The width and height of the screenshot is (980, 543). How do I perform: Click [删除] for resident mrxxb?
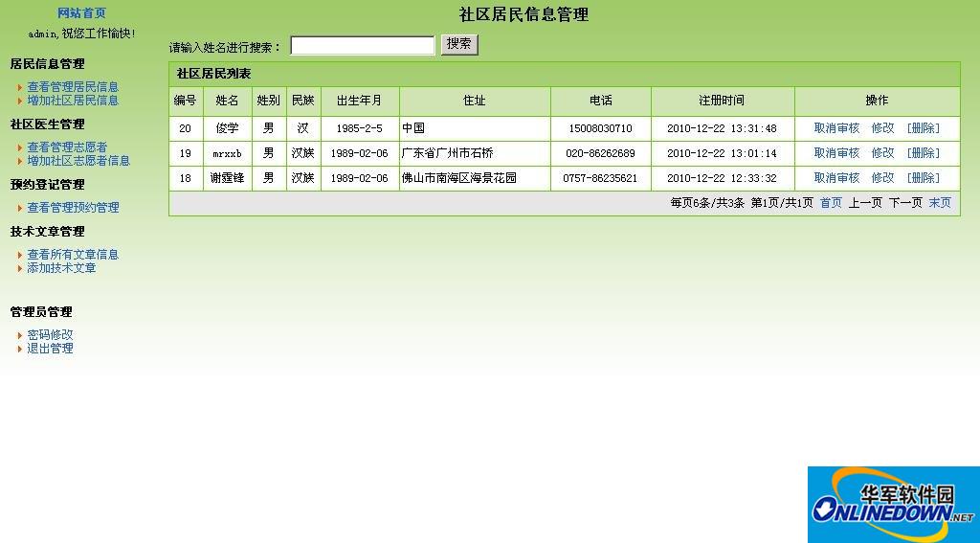924,153
